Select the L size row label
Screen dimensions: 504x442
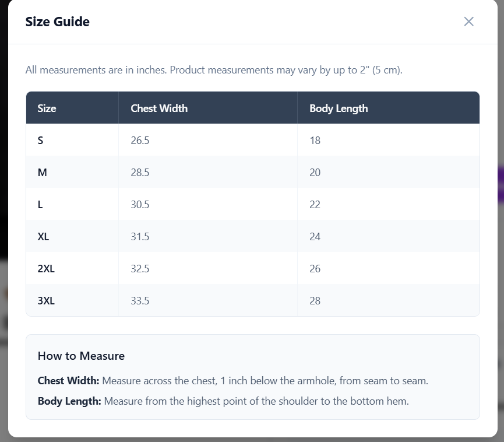click(40, 205)
